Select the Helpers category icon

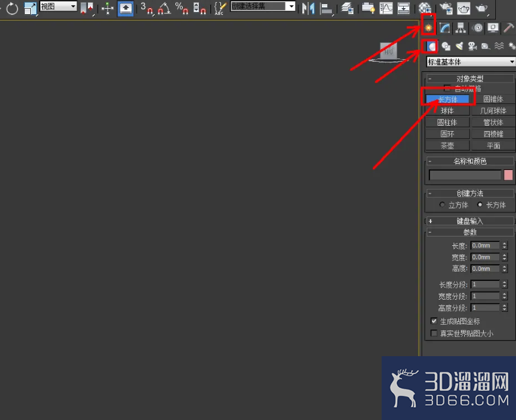tap(486, 46)
